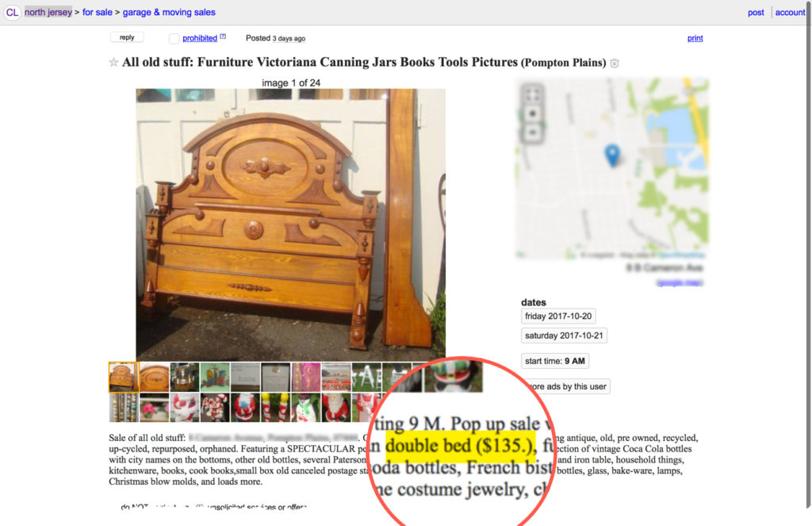Toggle fullscreen map view
Image resolution: width=812 pixels, height=526 pixels.
[533, 95]
